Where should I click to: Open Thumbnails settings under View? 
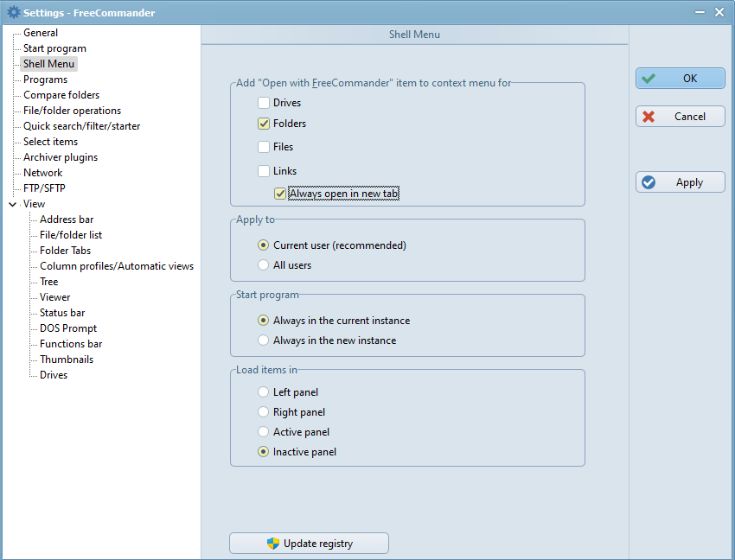pyautogui.click(x=67, y=360)
